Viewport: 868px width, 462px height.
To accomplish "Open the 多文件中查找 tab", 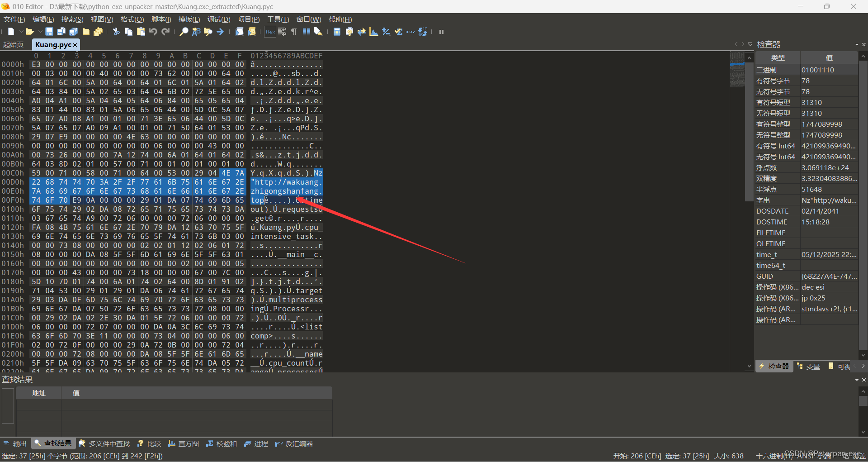I will coord(104,444).
